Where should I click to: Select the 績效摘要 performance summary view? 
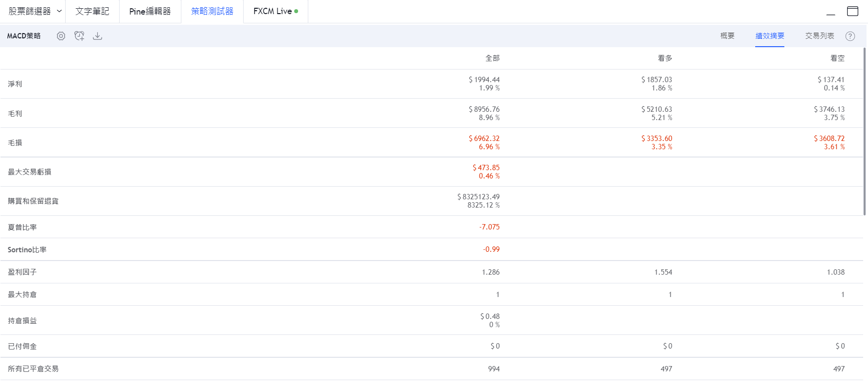(770, 36)
